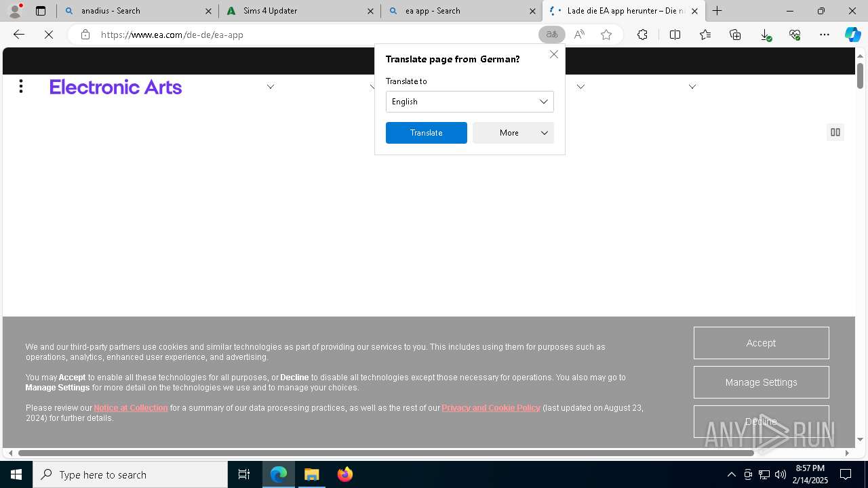Open Manage Settings for cookies
The width and height of the screenshot is (868, 488).
[761, 382]
